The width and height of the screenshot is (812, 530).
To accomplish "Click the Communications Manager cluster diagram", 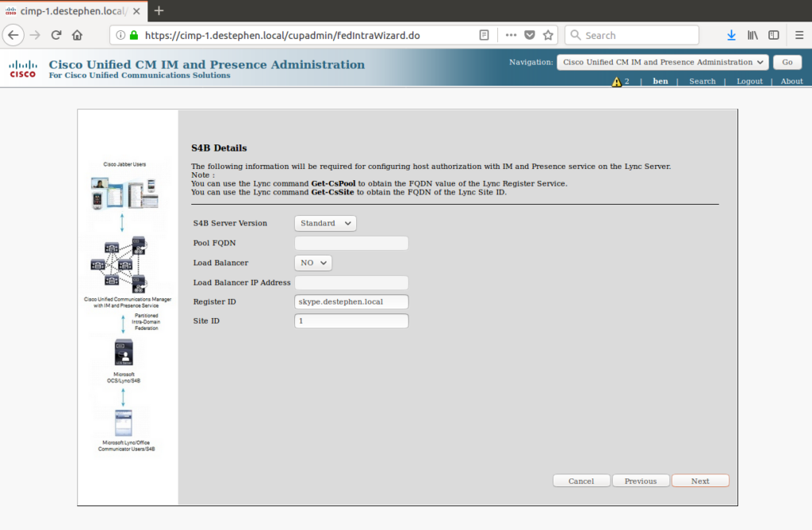I will coord(119,264).
